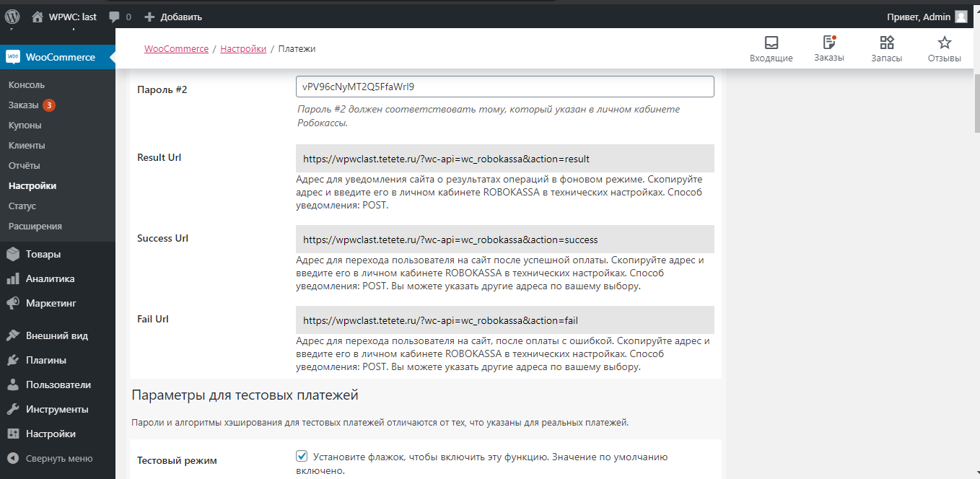980x479 pixels.
Task: Open the comments bubble icon
Action: pos(115,17)
